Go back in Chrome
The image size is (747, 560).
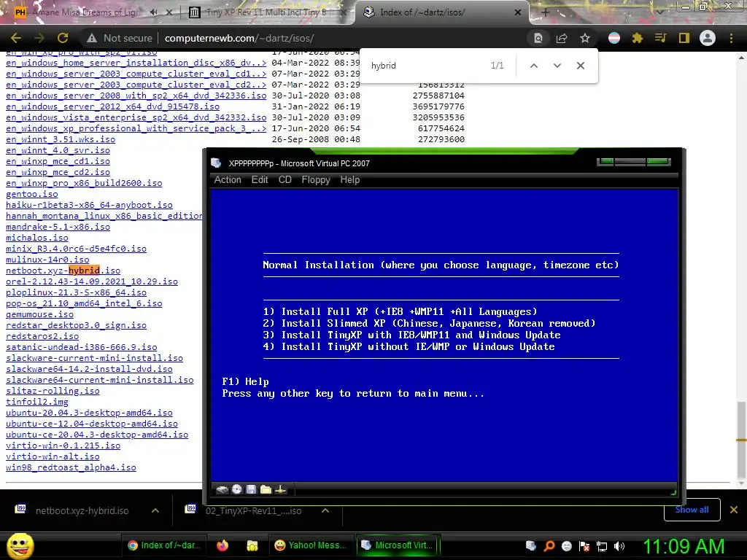point(16,38)
